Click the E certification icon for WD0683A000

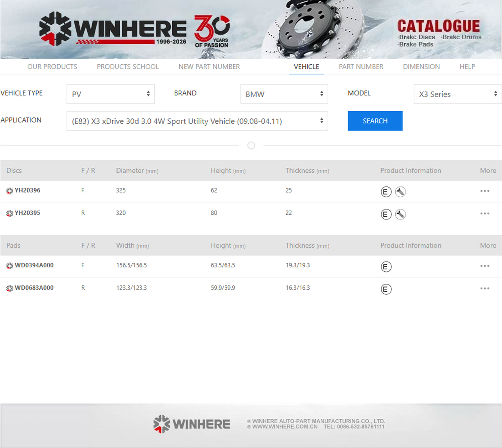pos(386,289)
